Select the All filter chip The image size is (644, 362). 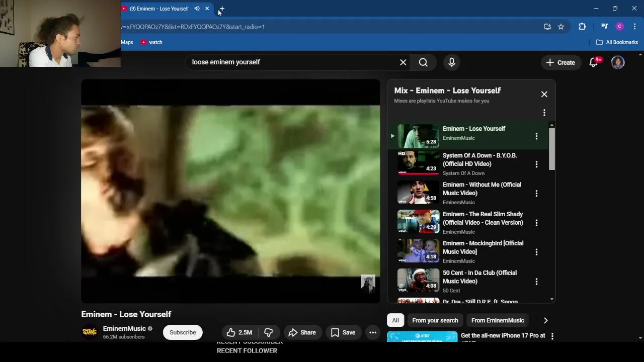click(395, 320)
